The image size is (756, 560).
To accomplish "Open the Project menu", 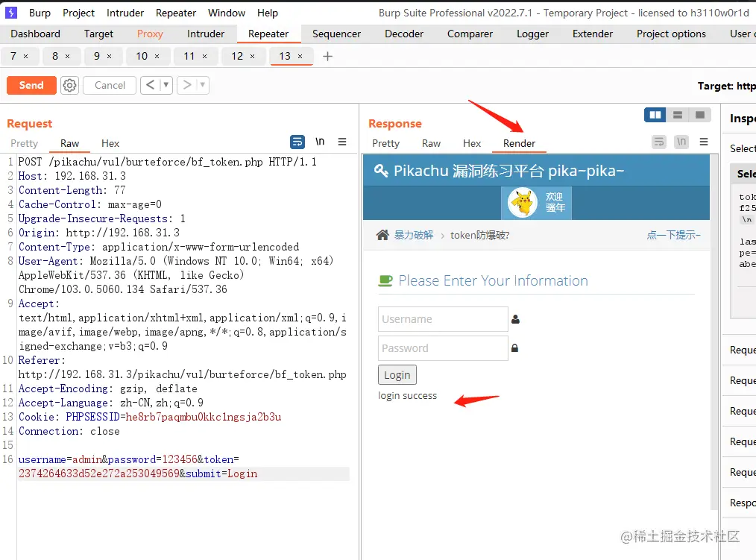I will (78, 13).
